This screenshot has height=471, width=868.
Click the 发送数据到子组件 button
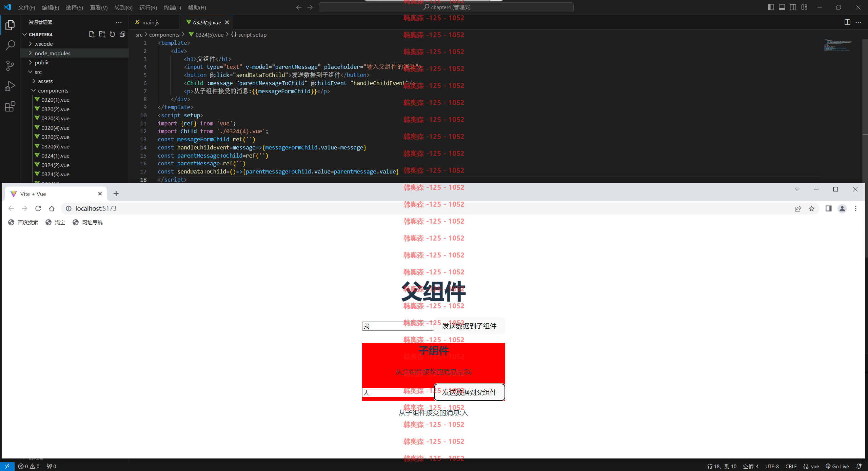(x=469, y=326)
